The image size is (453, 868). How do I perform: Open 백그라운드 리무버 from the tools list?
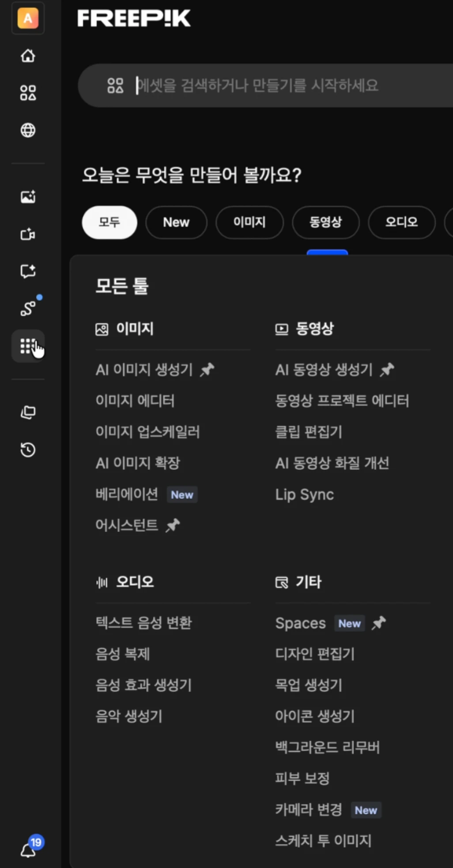tap(327, 747)
